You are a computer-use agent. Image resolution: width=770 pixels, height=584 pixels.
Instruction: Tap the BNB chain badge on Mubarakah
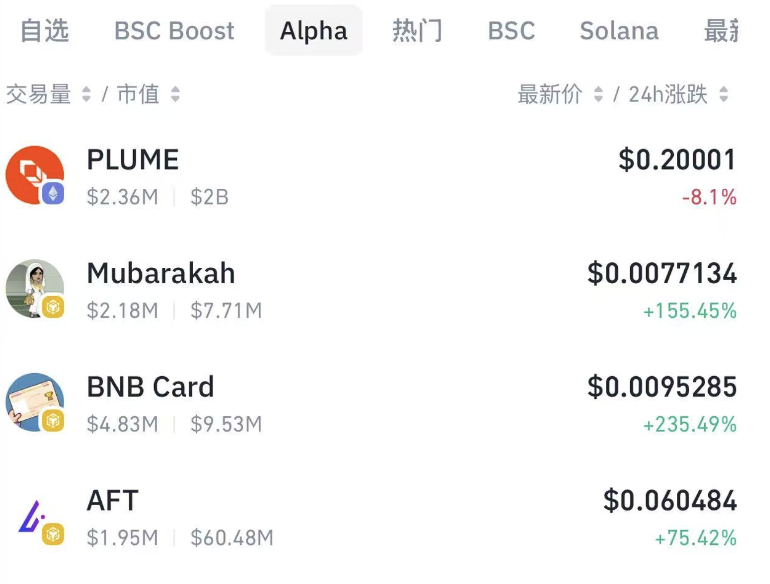pyautogui.click(x=53, y=307)
